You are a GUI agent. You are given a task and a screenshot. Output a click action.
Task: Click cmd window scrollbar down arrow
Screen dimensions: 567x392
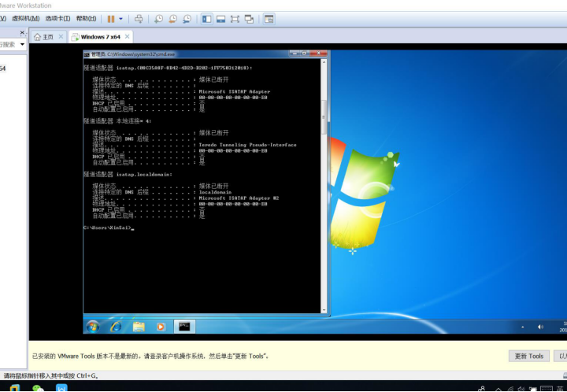pos(324,310)
